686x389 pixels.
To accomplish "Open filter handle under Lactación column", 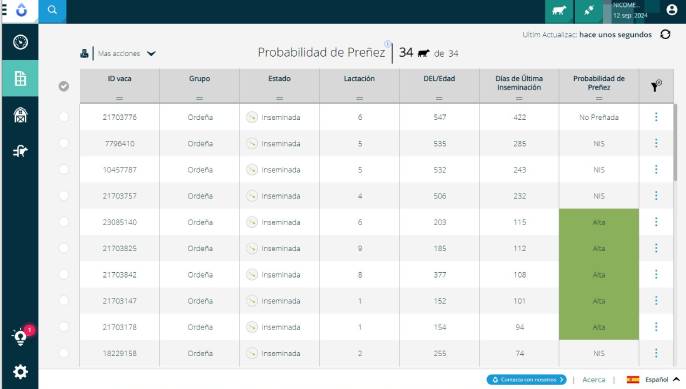I will [x=359, y=98].
